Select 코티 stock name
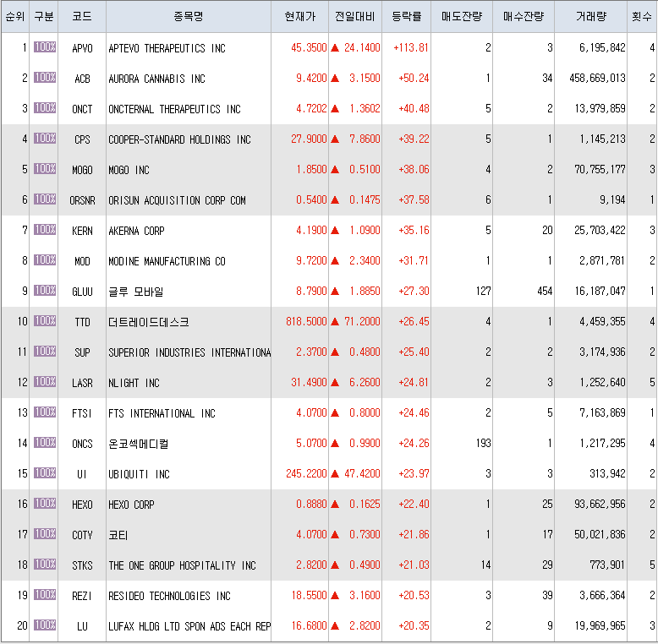This screenshot has width=658, height=644. click(x=118, y=535)
